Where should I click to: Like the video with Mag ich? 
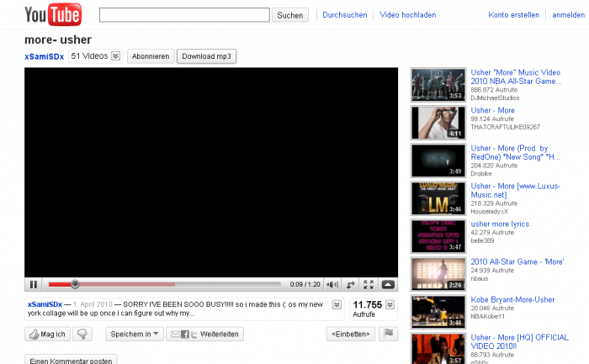[x=47, y=334]
